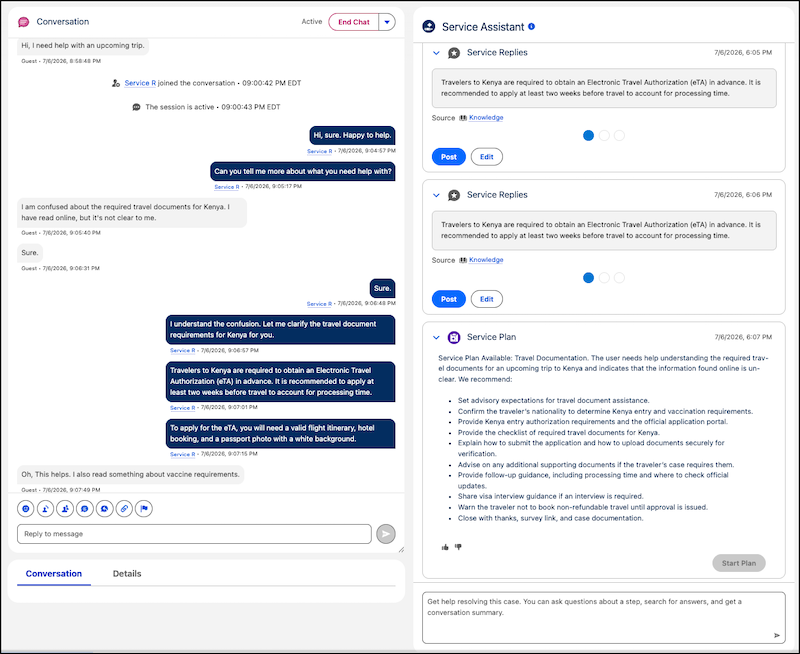Click the star bubble icon of 6:06 PM Service Replies
Image resolution: width=800 pixels, height=654 pixels.
click(454, 195)
